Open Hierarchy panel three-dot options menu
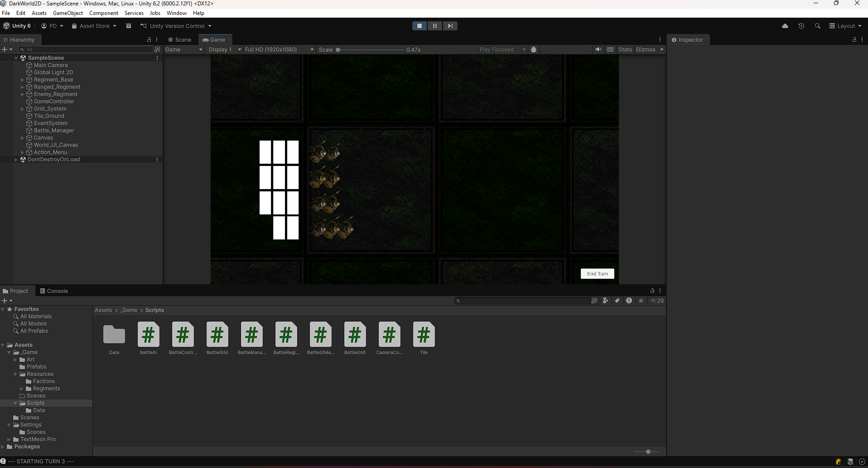868x468 pixels. point(157,39)
